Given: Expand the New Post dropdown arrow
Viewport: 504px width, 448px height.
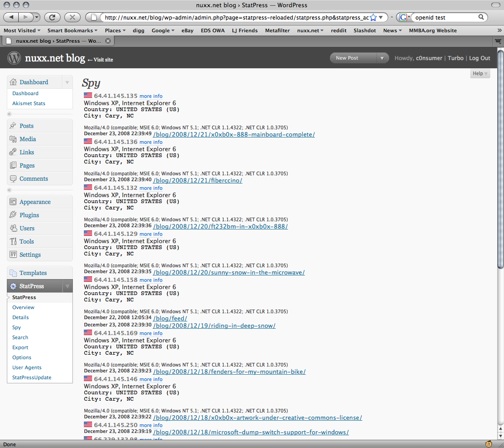Looking at the screenshot, I should tap(382, 58).
